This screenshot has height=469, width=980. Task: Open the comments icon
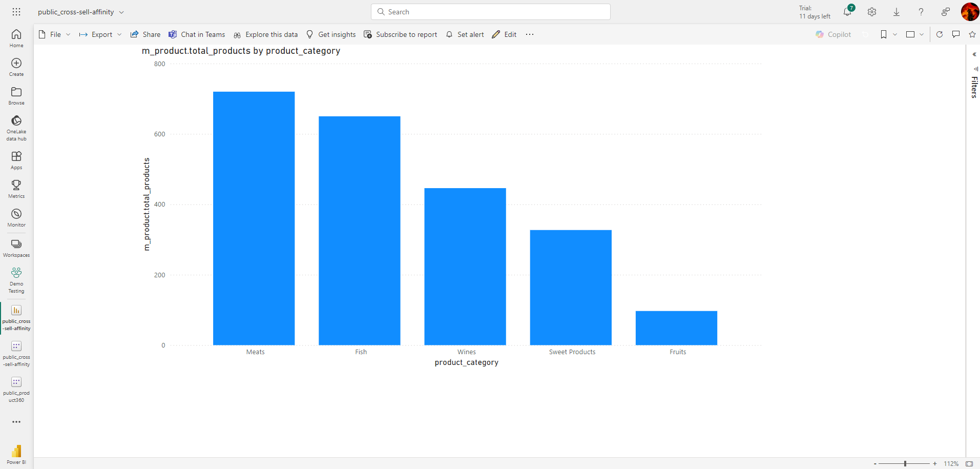[x=956, y=34]
